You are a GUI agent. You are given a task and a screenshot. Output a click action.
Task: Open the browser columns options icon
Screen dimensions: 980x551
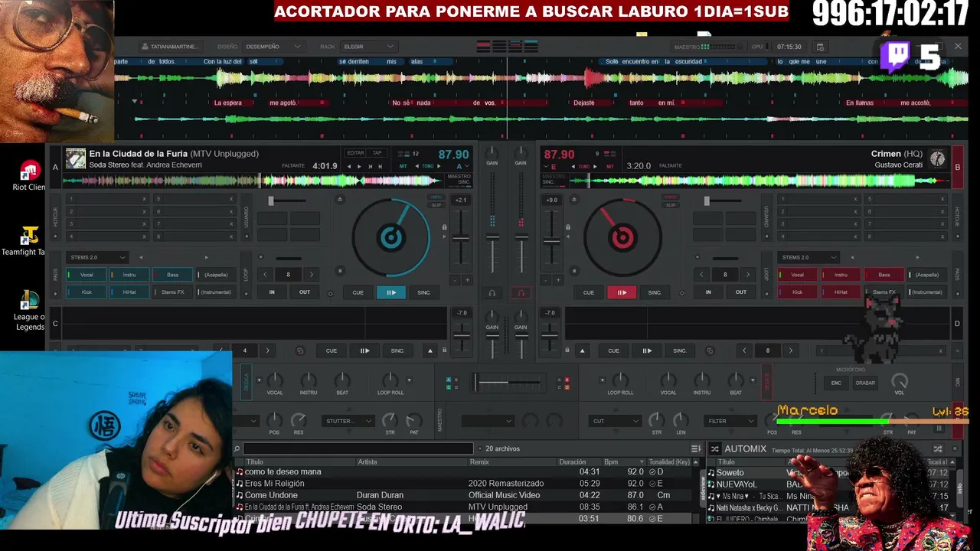click(695, 448)
